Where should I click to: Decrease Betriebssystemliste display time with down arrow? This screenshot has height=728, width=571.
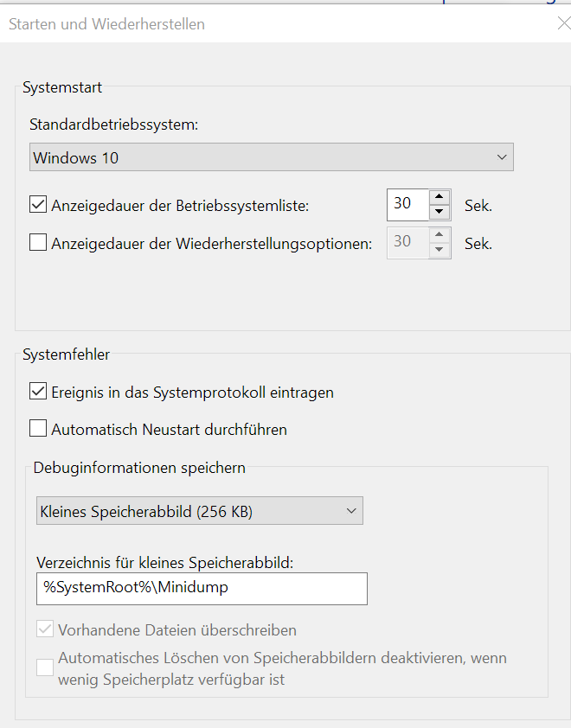[x=440, y=213]
